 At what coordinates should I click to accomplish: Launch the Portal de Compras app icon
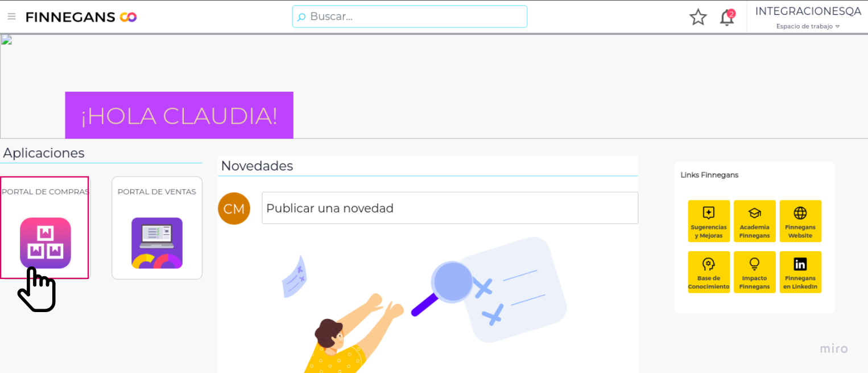pyautogui.click(x=46, y=243)
